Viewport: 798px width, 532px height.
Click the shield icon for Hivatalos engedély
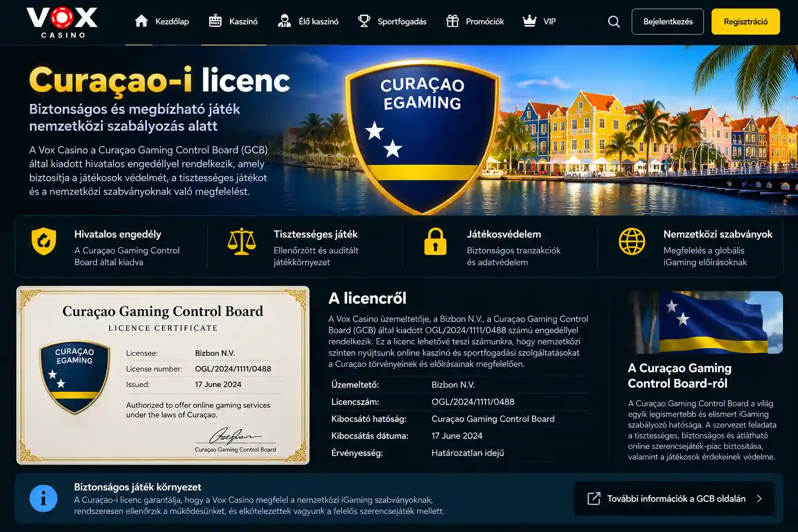(x=44, y=241)
